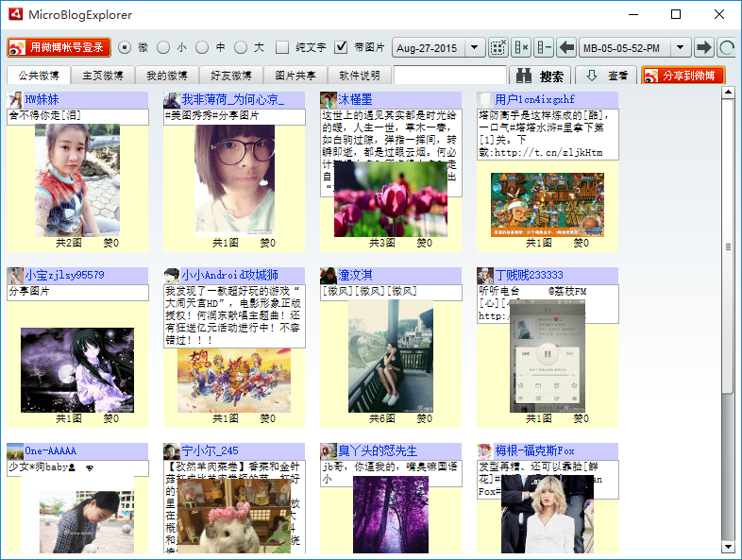Open user 用户1cn4ixgxhf link
The height and width of the screenshot is (560, 742).
click(x=534, y=99)
